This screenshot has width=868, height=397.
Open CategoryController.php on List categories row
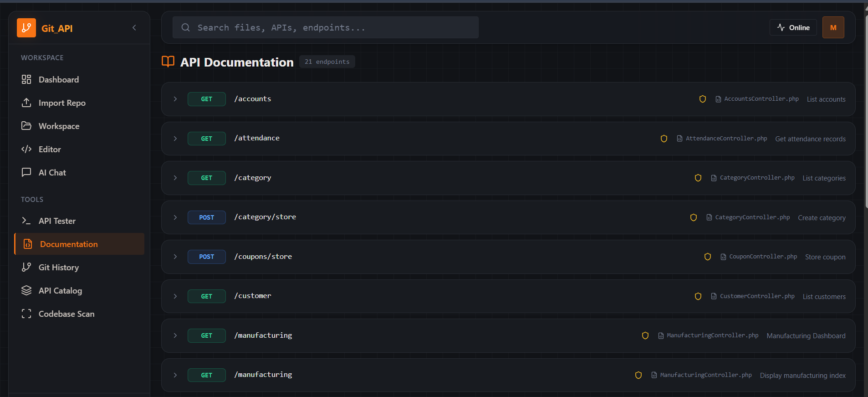(x=753, y=178)
